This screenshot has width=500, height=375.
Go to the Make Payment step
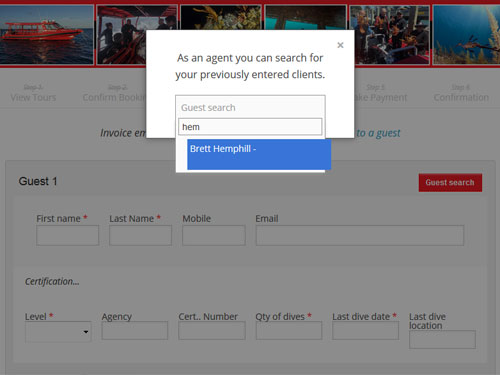(381, 93)
